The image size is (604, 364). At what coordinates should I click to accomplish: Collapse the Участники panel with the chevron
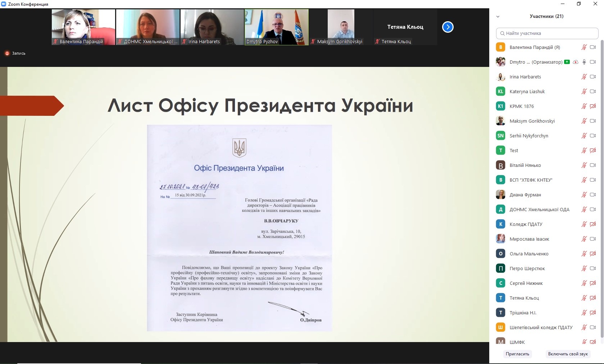pos(498,17)
